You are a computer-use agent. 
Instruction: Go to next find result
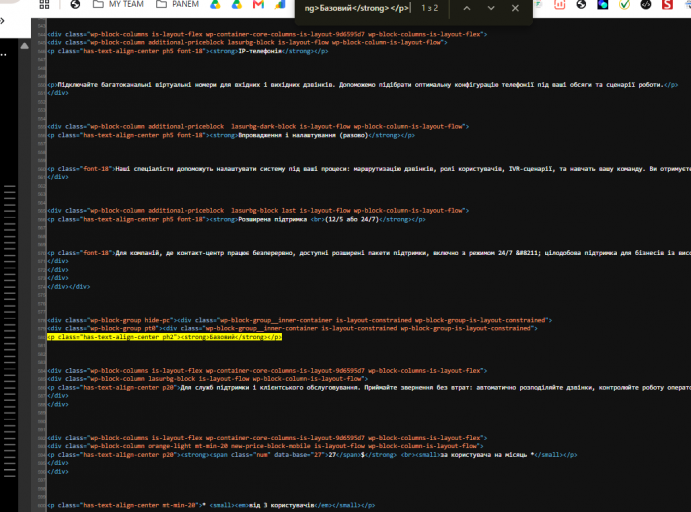click(491, 8)
